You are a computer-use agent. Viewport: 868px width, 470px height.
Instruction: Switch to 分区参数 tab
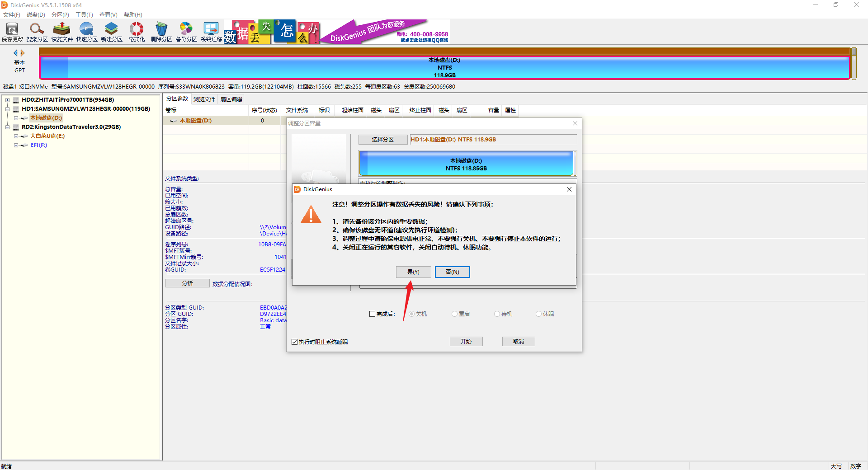(177, 99)
